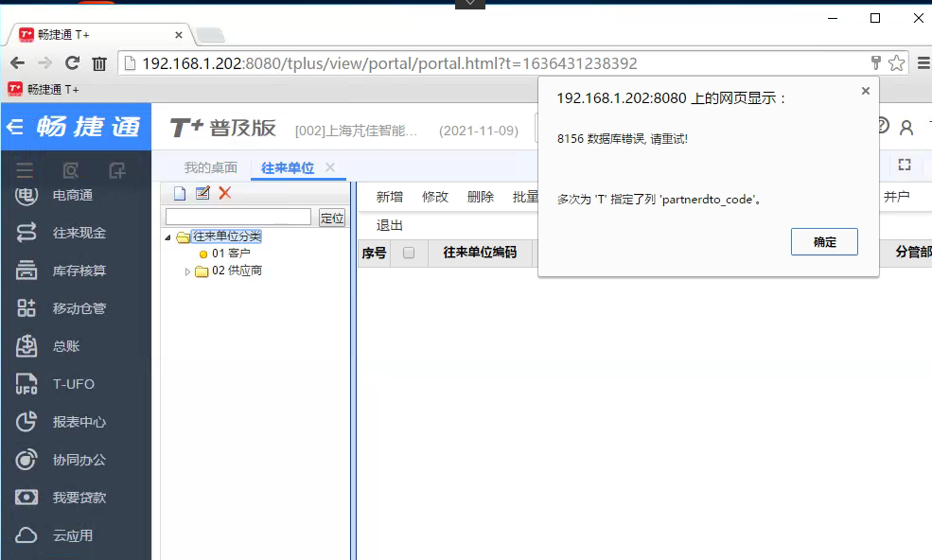Click the 往来单位编码 column header
Screen dimensions: 932x560
coord(480,252)
